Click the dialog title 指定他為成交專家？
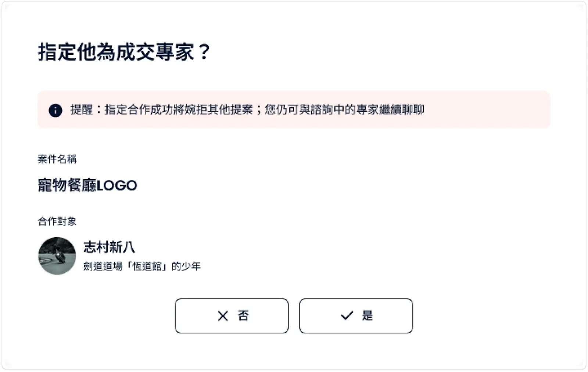The height and width of the screenshot is (372, 588). click(124, 51)
